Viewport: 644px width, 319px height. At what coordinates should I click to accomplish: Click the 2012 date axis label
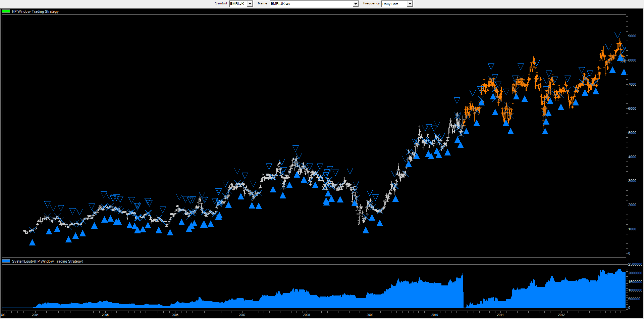pos(561,315)
